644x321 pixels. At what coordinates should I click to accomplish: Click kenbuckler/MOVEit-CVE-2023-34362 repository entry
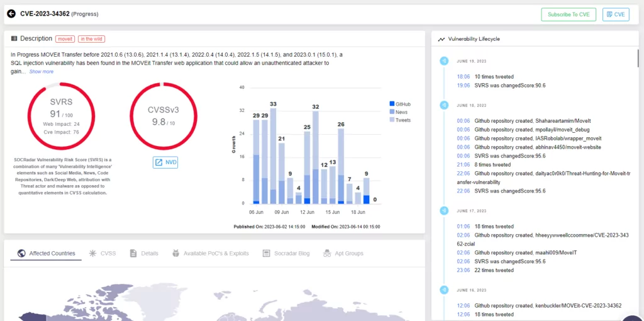tap(548, 306)
